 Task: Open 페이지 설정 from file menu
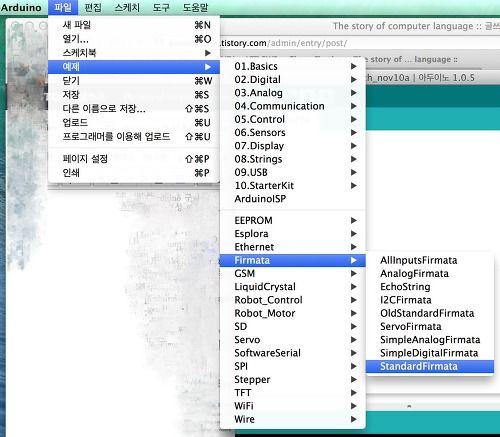134,159
